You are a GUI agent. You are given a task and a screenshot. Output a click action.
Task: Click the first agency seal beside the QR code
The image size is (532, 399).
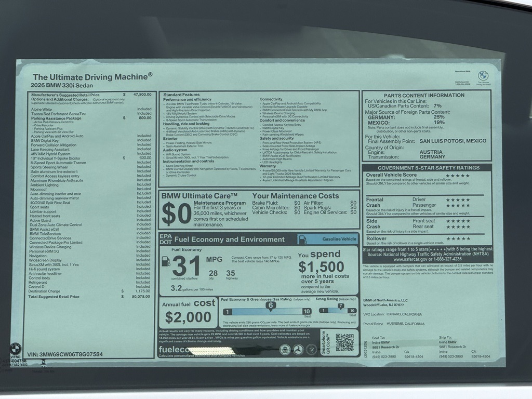pos(285,350)
